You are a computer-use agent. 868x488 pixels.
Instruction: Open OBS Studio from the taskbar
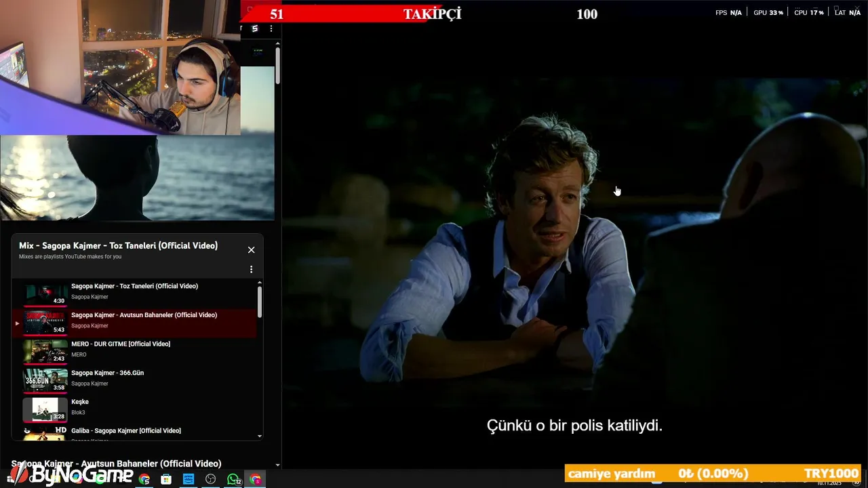(x=211, y=479)
